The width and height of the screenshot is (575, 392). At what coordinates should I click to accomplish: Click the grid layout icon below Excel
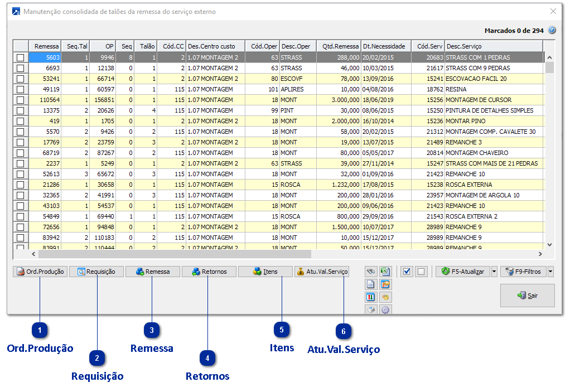click(x=385, y=284)
